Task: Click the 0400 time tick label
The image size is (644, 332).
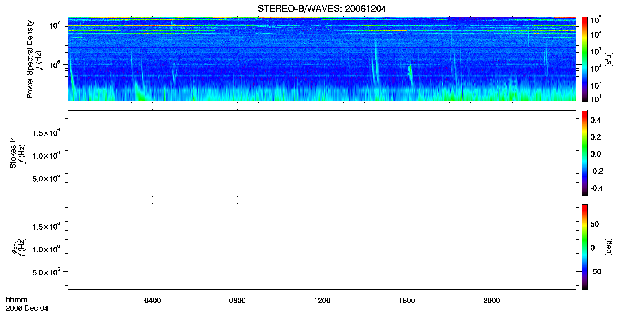Action: [x=153, y=301]
